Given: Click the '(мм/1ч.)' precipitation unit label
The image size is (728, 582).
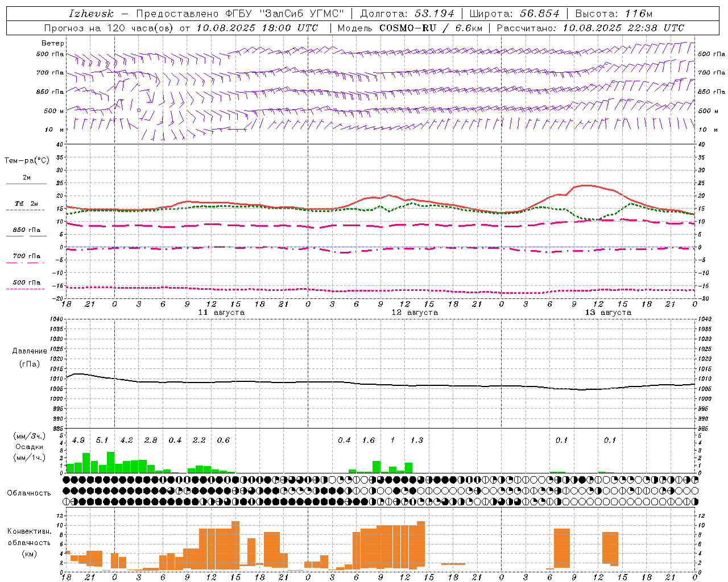Looking at the screenshot, I should pyautogui.click(x=30, y=458).
